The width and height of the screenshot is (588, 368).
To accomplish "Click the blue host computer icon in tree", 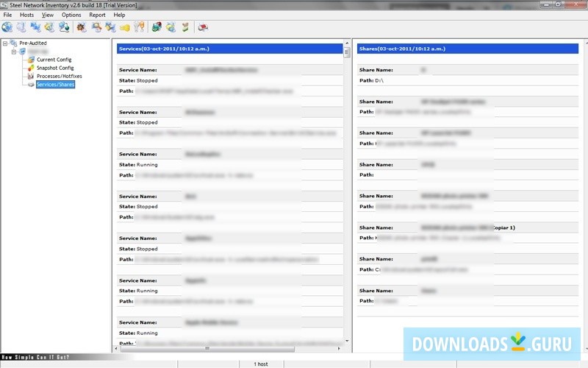I will tap(23, 51).
